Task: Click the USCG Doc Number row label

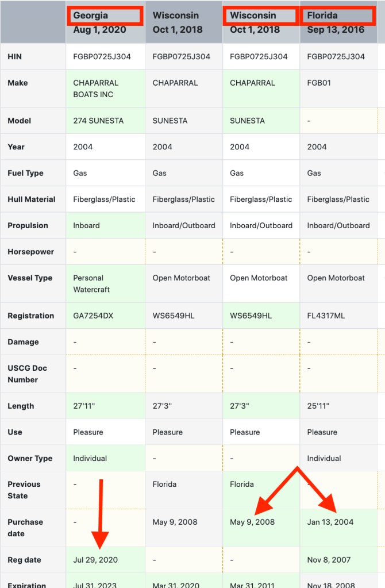Action: pos(27,374)
